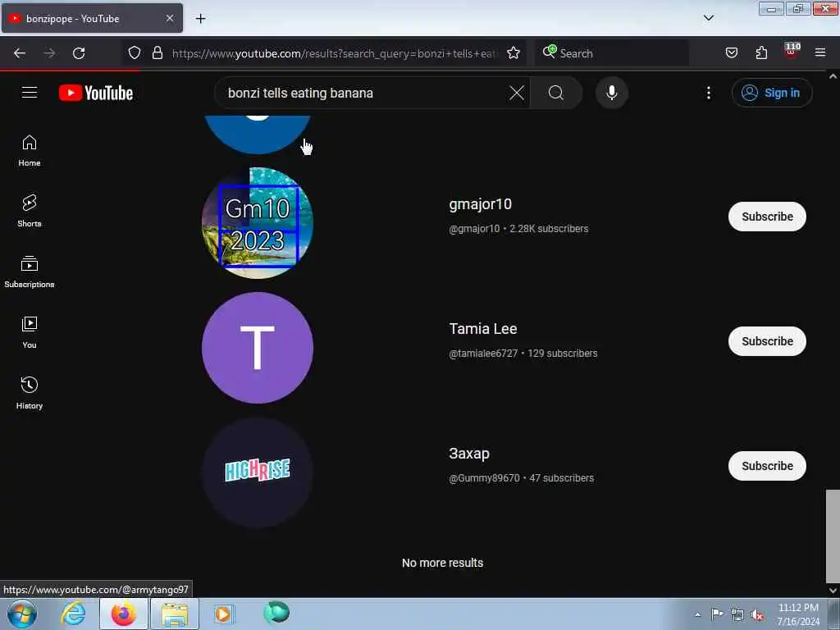840x630 pixels.
Task: Launch Internet Explorer from taskbar
Action: (73, 614)
